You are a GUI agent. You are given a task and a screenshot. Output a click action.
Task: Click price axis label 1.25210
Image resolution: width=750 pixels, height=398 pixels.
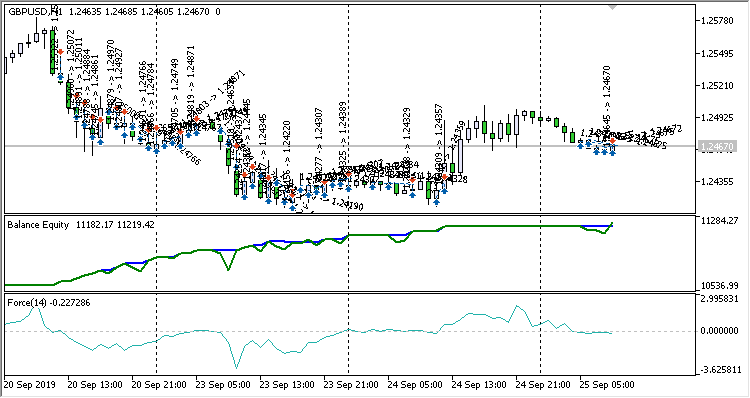click(x=717, y=86)
